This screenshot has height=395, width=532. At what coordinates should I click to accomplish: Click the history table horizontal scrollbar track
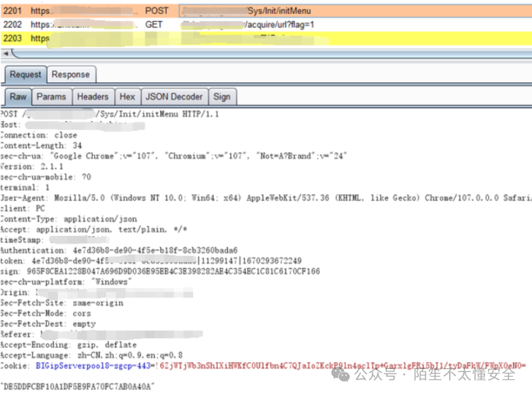[271, 53]
